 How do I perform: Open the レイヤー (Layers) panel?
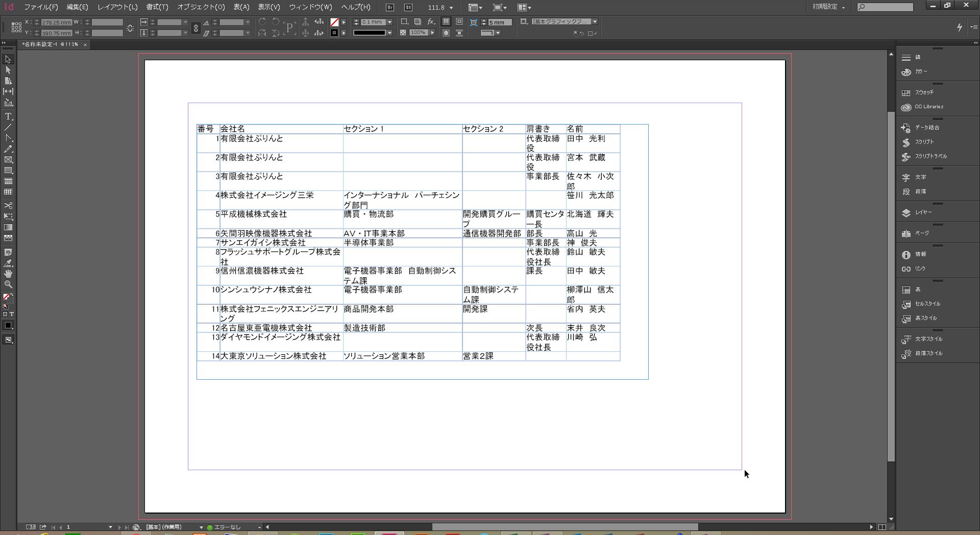[916, 212]
